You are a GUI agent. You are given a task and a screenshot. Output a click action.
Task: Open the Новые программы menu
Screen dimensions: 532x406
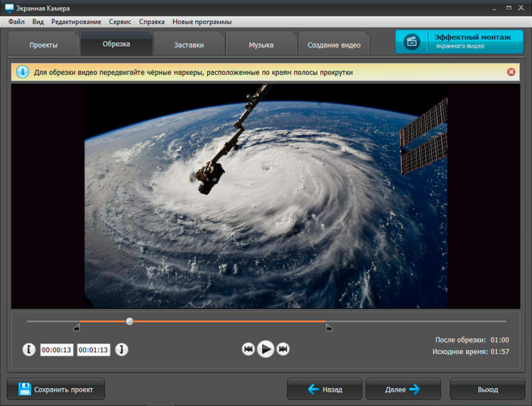pos(202,22)
